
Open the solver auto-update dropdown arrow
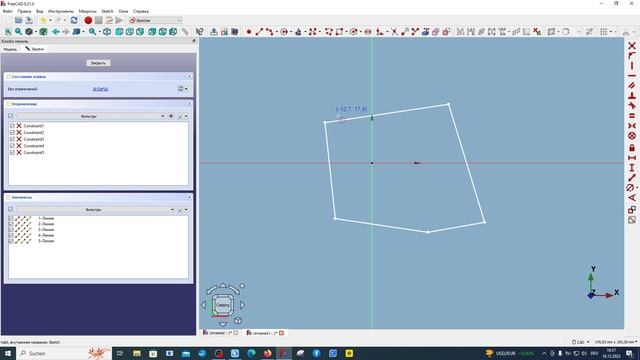point(187,89)
